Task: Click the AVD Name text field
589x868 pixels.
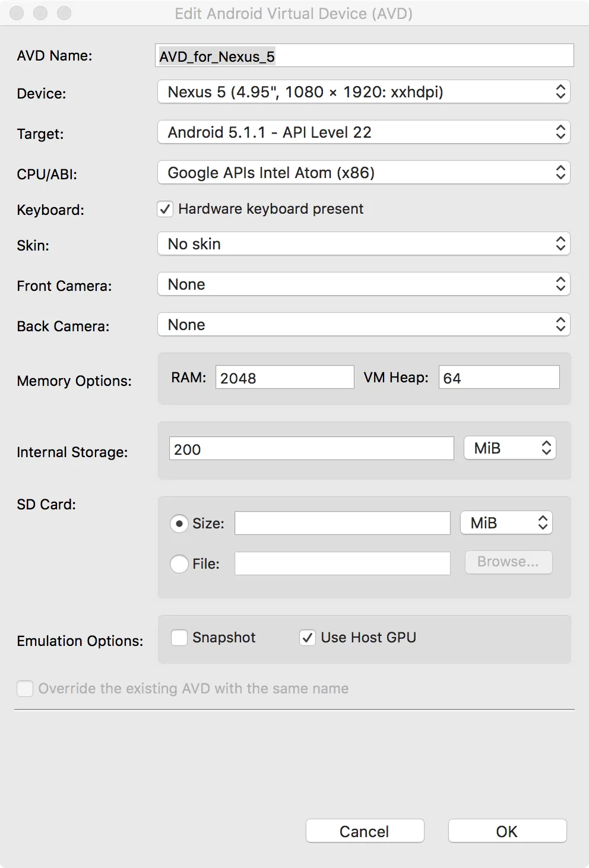Action: point(365,56)
